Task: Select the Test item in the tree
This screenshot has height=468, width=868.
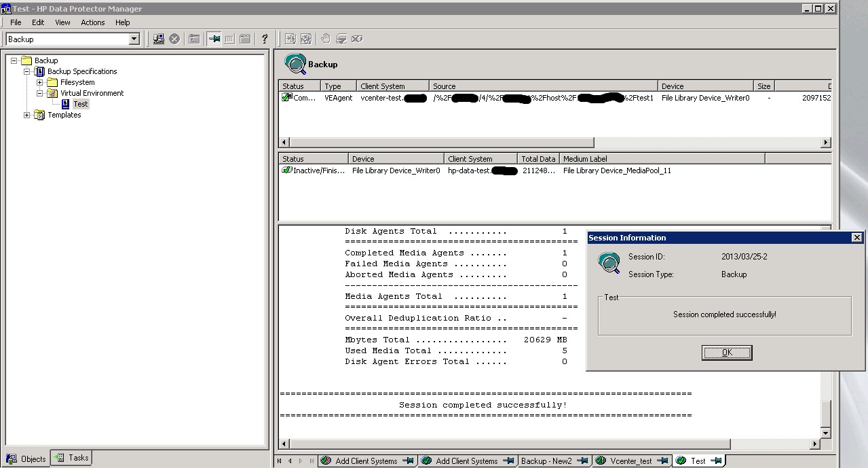Action: [81, 104]
